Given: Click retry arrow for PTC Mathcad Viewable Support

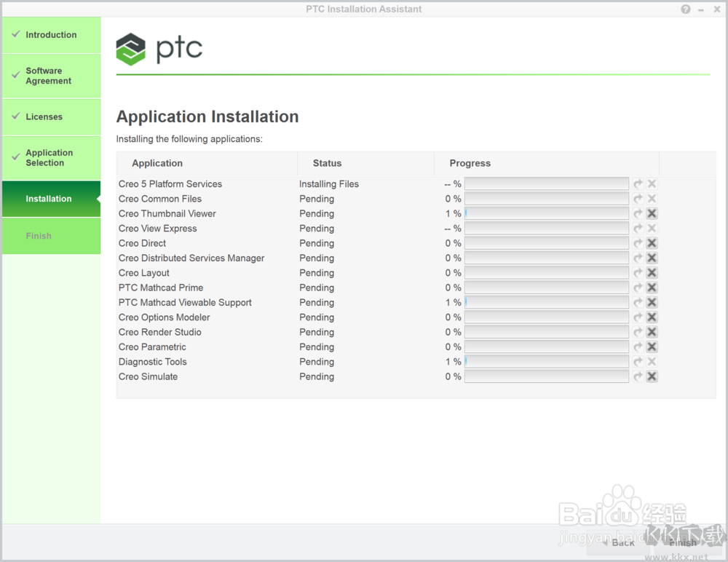Looking at the screenshot, I should [638, 303].
